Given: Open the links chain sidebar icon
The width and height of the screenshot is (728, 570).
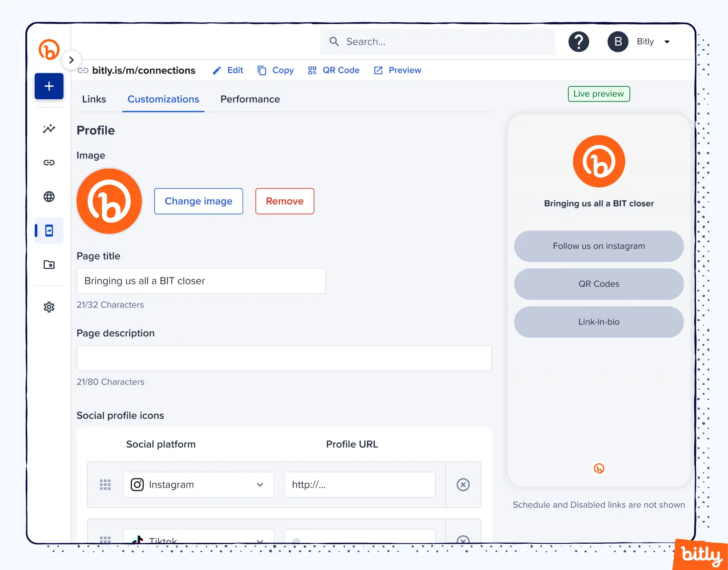Looking at the screenshot, I should pyautogui.click(x=49, y=162).
